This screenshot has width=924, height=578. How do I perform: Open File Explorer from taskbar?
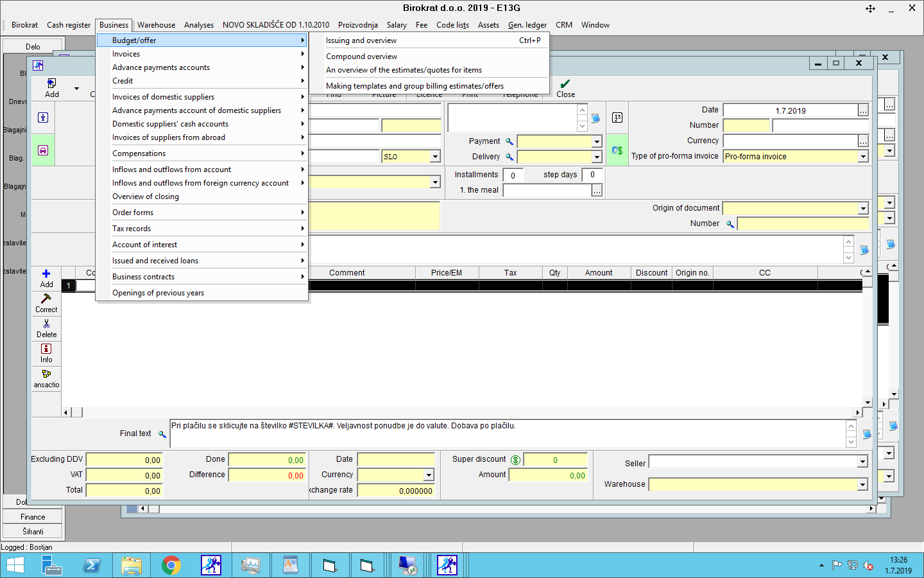[x=132, y=565]
